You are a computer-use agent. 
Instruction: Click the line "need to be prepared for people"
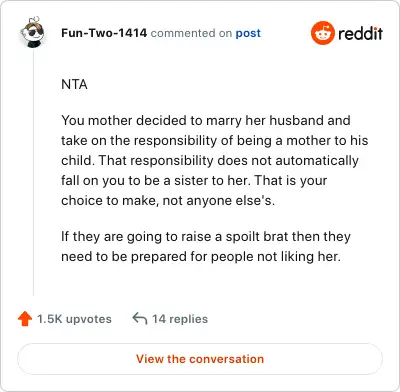201,257
